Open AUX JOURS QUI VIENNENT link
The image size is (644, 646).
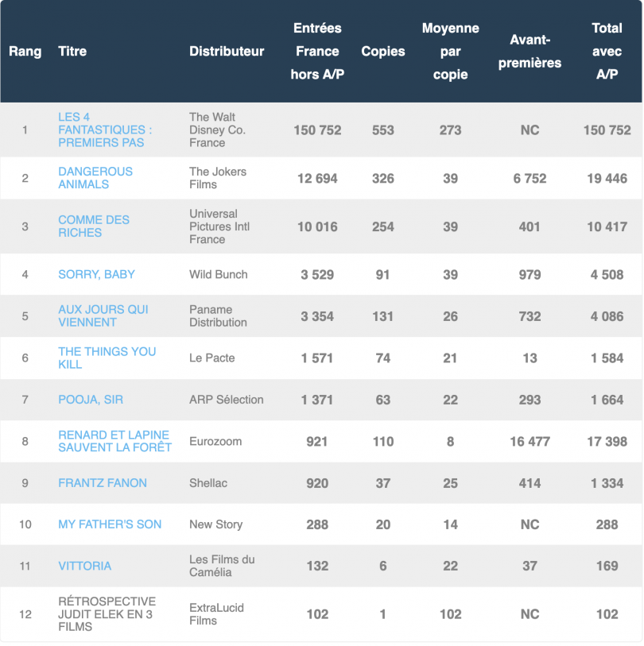pyautogui.click(x=103, y=316)
